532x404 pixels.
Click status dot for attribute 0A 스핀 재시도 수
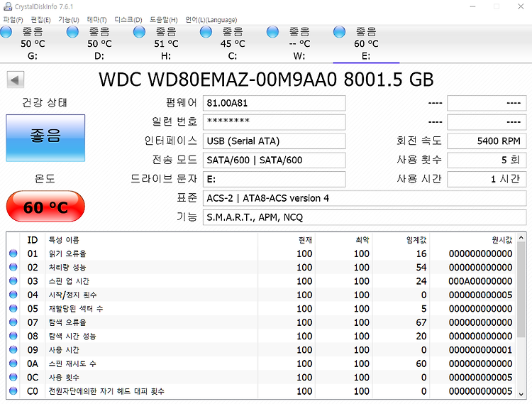point(13,364)
